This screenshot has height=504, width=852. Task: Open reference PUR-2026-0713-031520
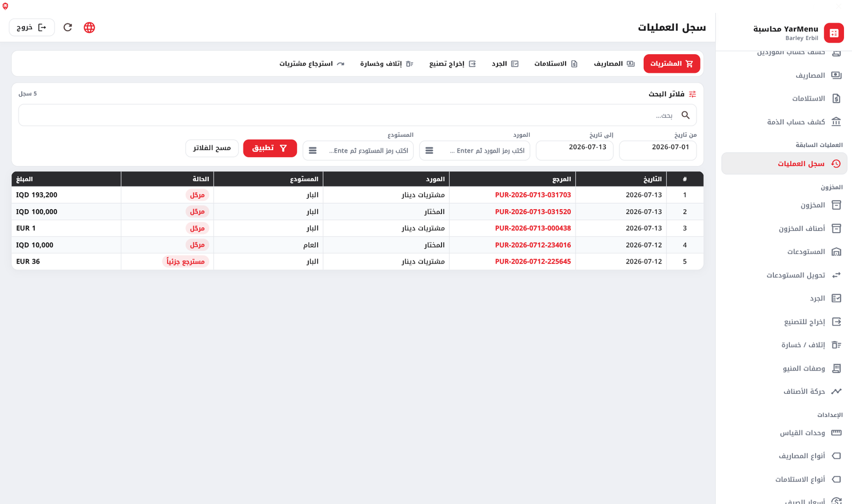tap(532, 212)
